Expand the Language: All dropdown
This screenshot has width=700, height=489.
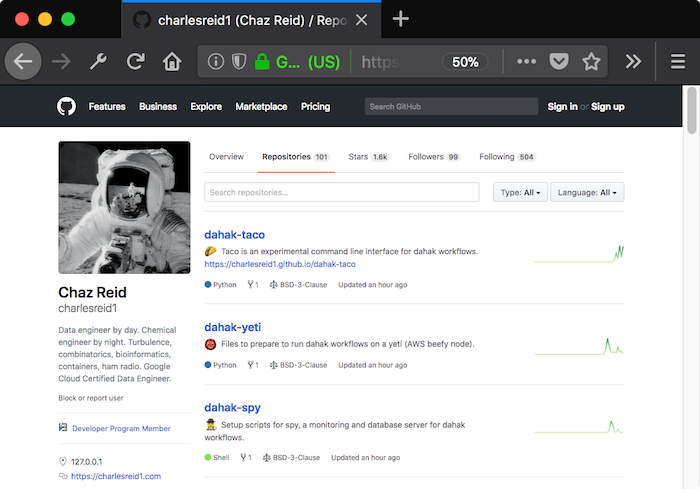587,192
